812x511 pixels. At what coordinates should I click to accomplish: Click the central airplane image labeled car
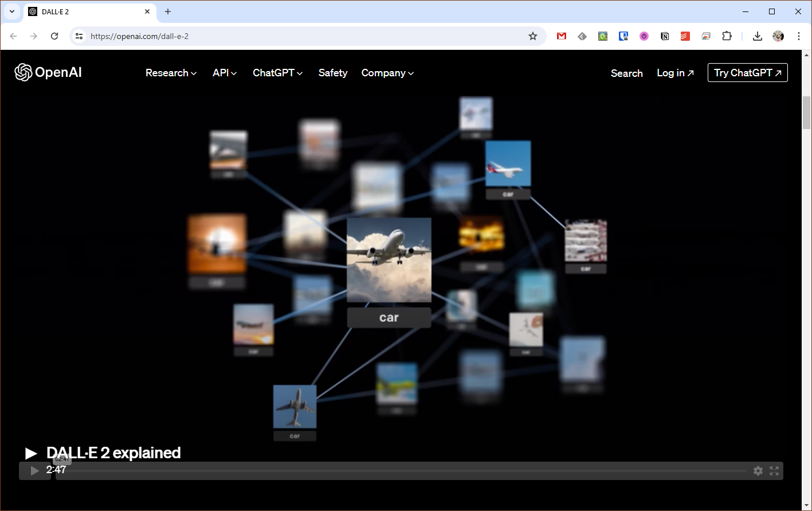389,260
